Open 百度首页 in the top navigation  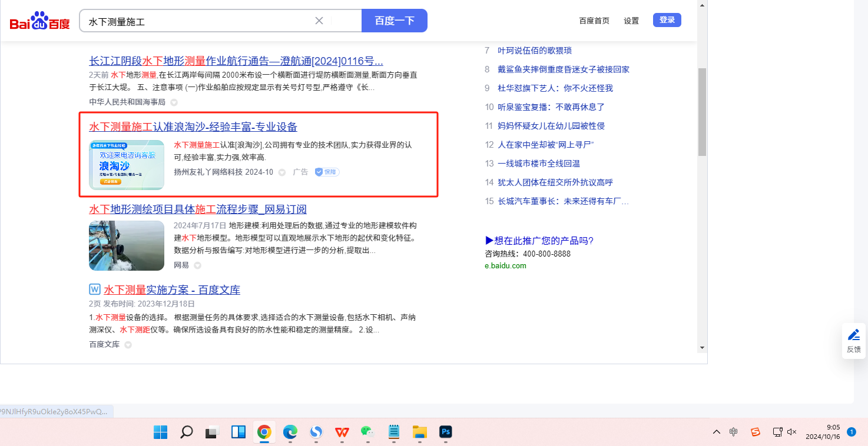tap(594, 21)
